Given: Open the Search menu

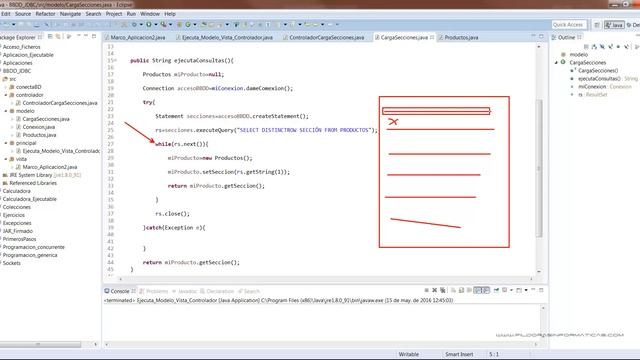Looking at the screenshot, I should point(93,14).
